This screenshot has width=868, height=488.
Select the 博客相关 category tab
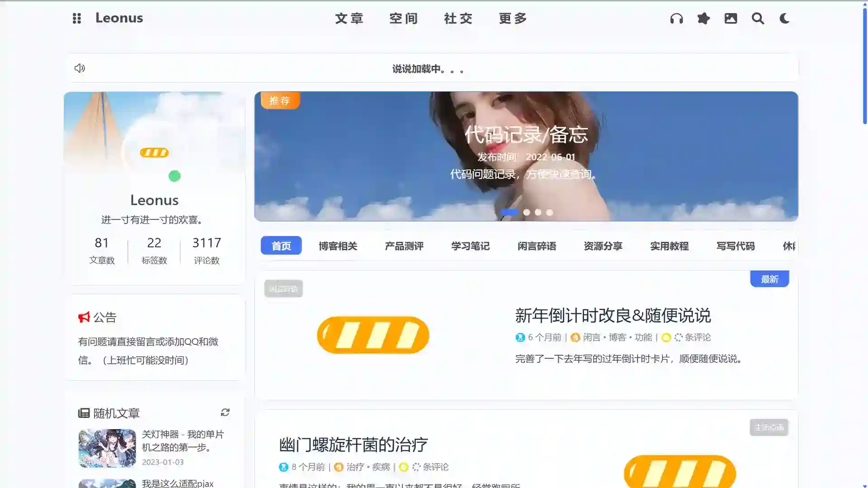tap(338, 246)
